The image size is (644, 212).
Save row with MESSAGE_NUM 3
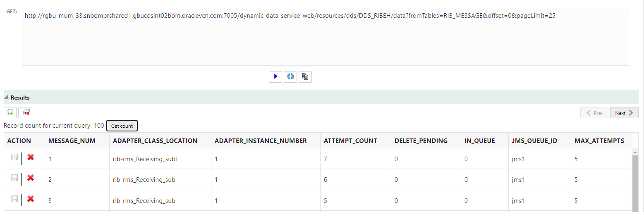(x=14, y=199)
